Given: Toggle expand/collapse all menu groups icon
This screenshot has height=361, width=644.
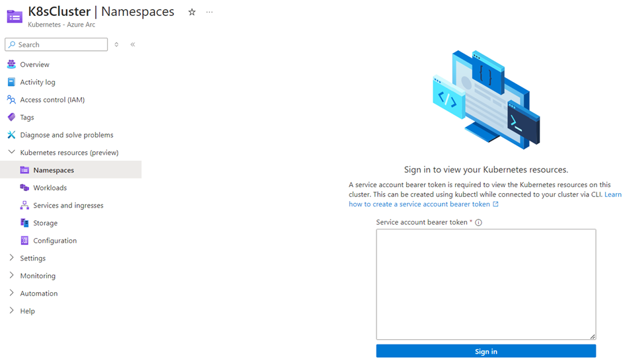Looking at the screenshot, I should coord(117,44).
